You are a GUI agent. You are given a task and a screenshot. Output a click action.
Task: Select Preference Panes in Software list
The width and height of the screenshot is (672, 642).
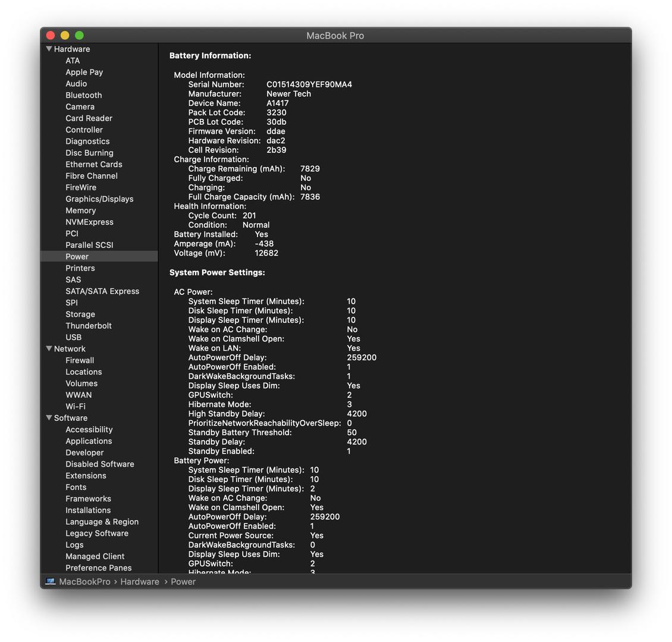coord(98,568)
